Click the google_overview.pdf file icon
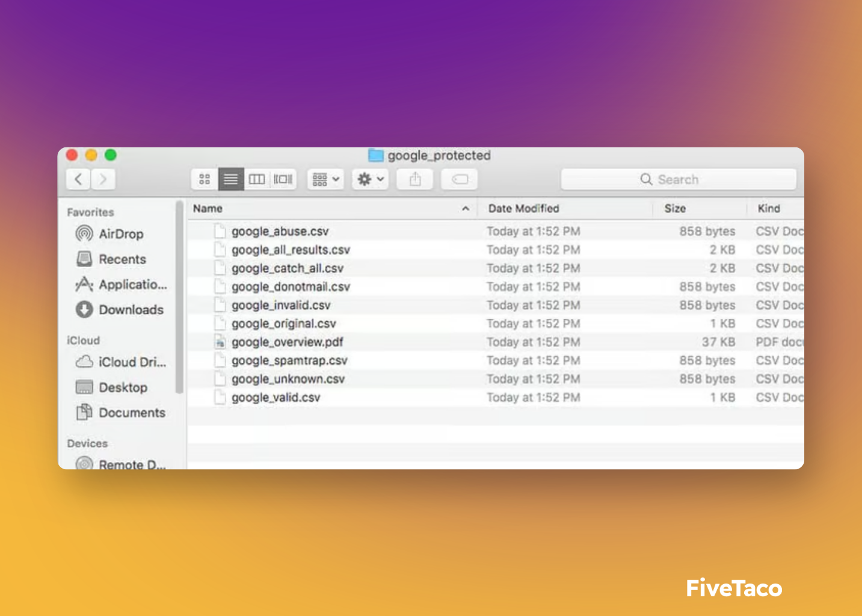Screen dimensions: 862x616 point(220,342)
